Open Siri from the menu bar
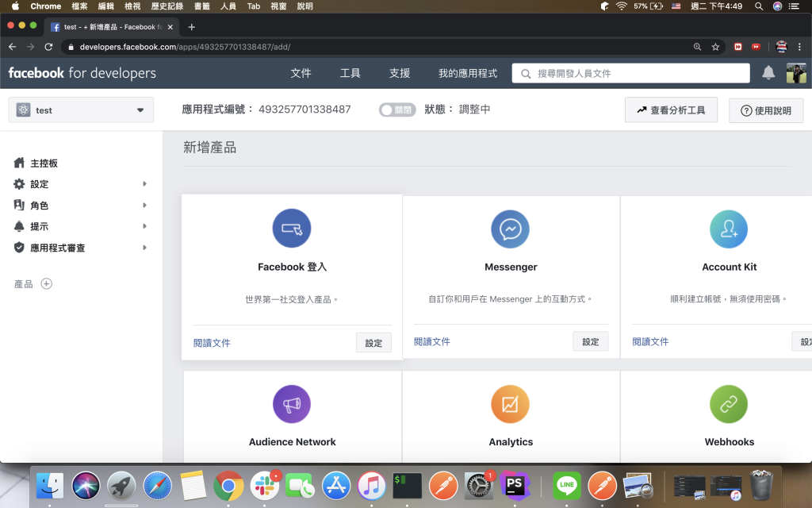 (777, 6)
